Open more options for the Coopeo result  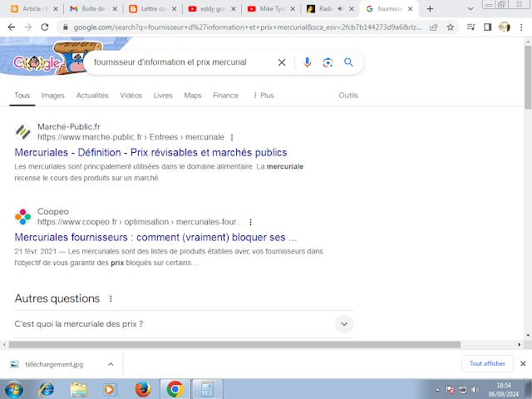click(x=250, y=222)
